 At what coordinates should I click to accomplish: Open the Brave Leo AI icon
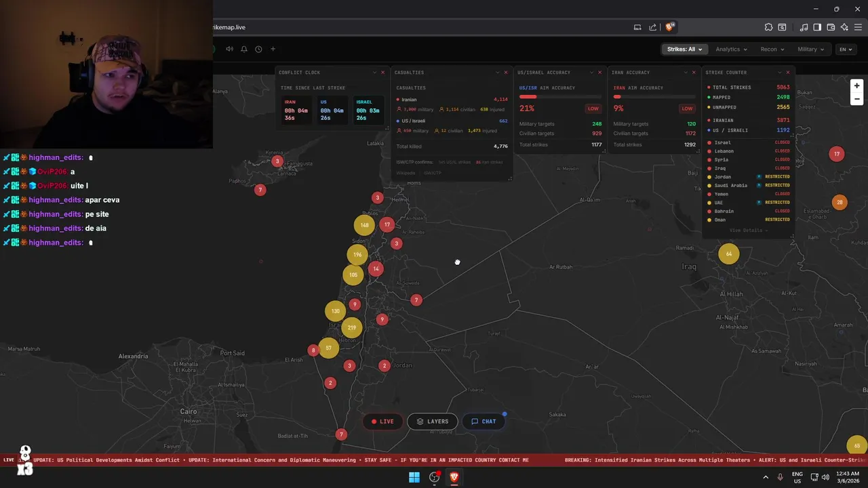844,27
